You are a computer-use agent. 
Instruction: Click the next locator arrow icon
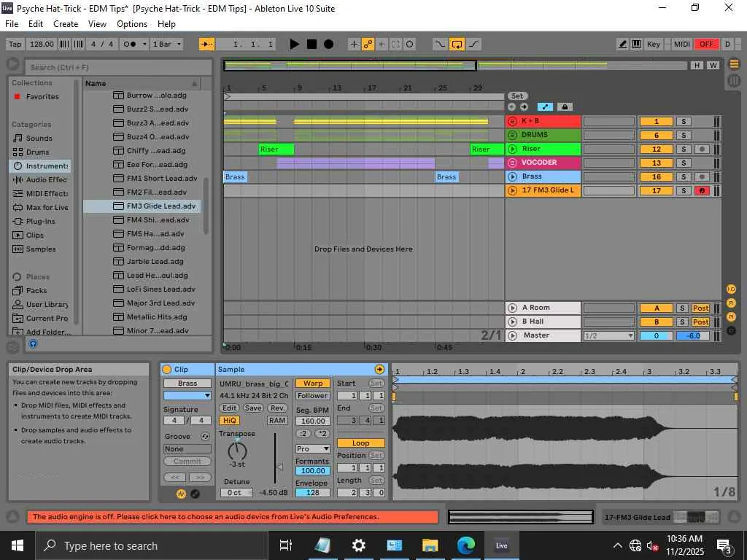point(524,107)
